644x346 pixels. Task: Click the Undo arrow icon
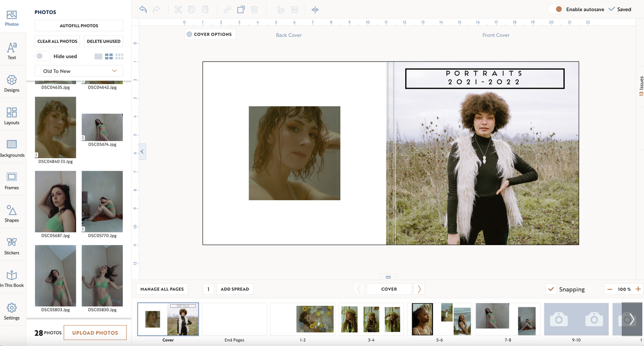coord(142,9)
